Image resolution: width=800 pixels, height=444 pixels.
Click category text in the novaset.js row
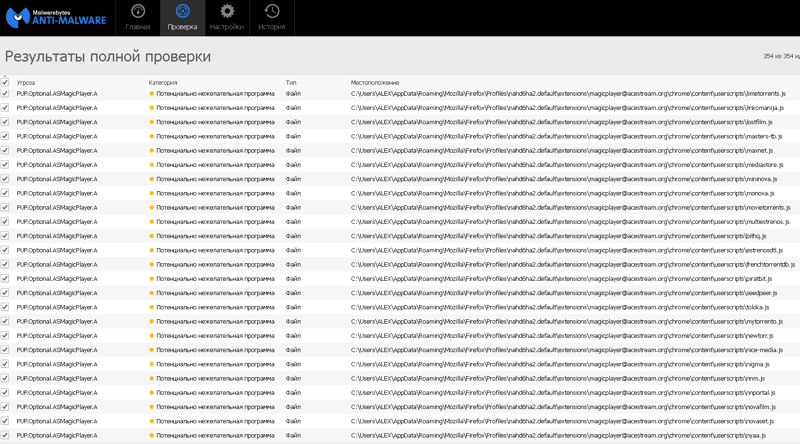[215, 421]
